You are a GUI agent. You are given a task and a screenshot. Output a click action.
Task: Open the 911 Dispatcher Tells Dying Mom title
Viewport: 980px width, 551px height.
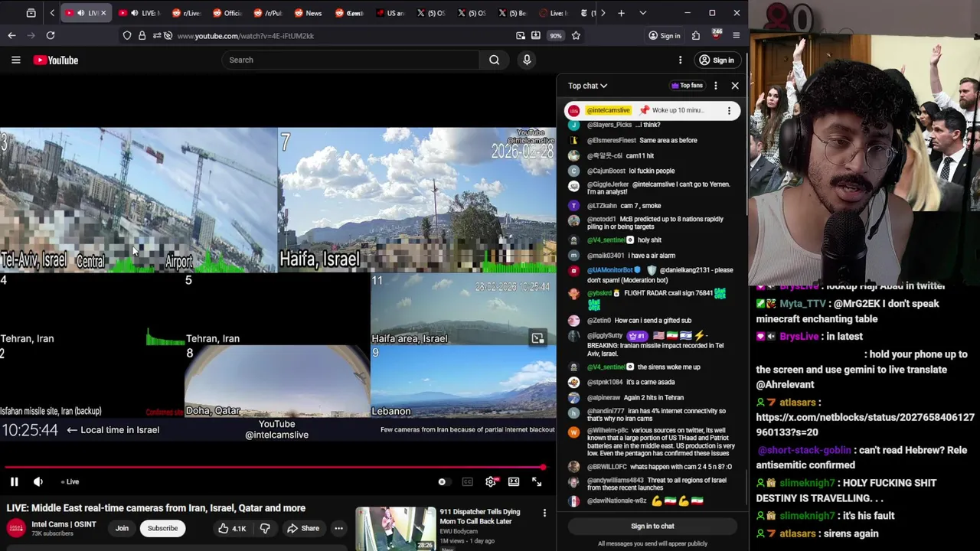(480, 517)
